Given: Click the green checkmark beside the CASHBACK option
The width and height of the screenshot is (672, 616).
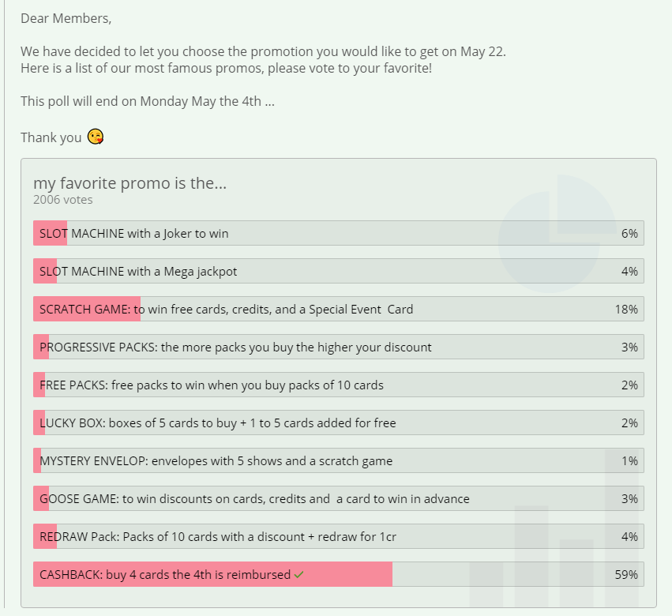Looking at the screenshot, I should (x=298, y=575).
